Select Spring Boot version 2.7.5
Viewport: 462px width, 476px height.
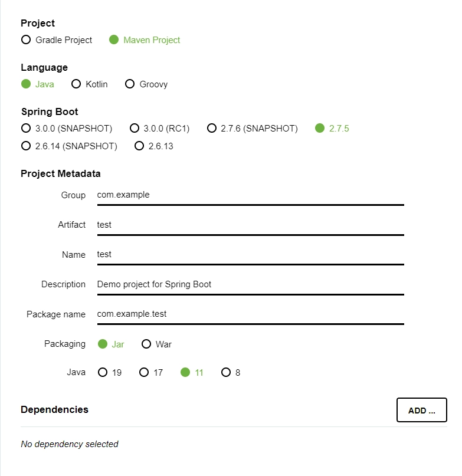pos(320,128)
